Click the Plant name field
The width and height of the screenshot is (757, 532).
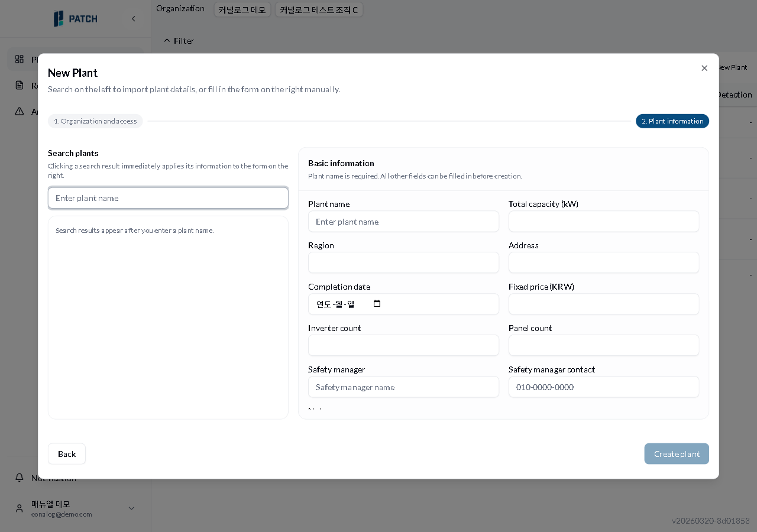(x=403, y=222)
